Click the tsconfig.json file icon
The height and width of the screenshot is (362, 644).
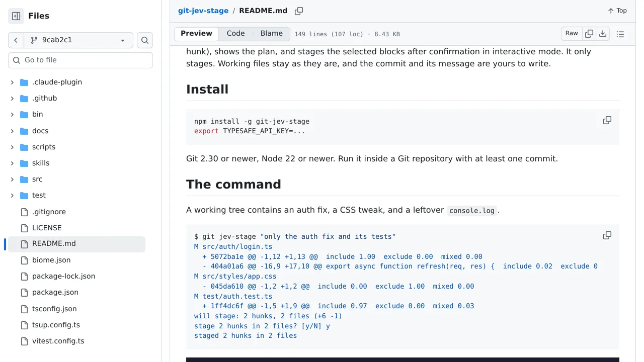coord(24,309)
